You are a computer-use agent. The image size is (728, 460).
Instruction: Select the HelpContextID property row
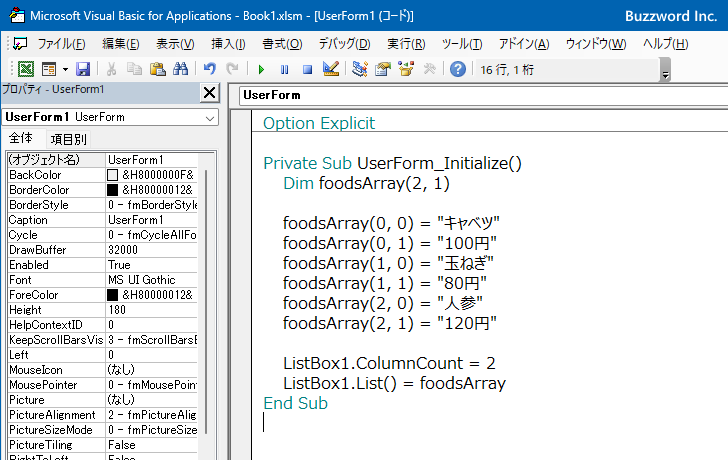[103, 325]
